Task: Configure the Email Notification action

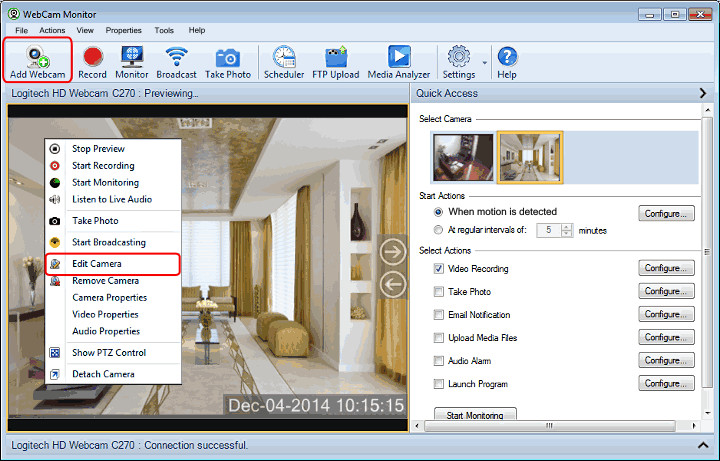Action: pos(666,315)
